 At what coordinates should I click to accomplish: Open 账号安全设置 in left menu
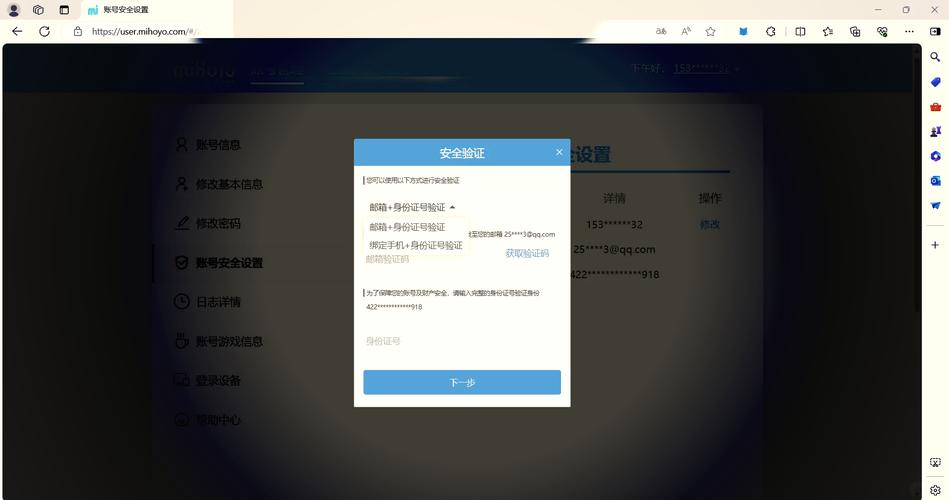[x=219, y=263]
